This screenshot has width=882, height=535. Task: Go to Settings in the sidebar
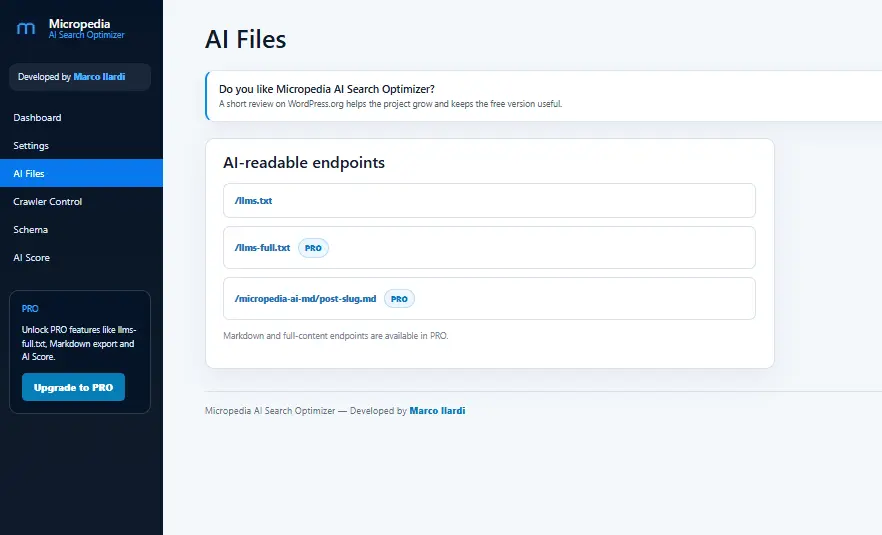coord(31,146)
